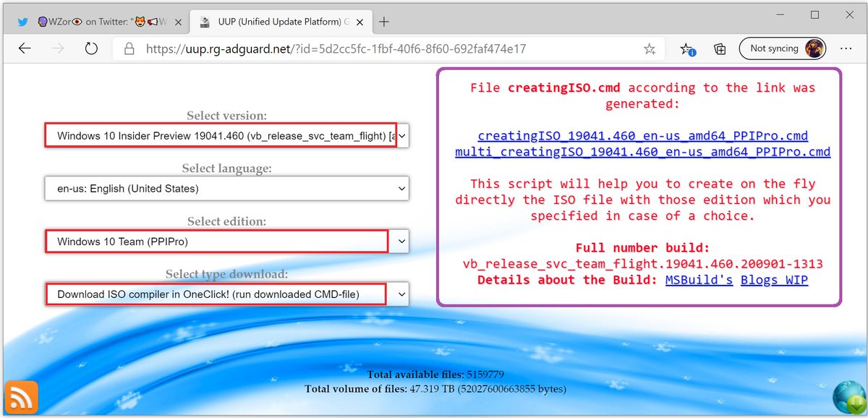This screenshot has height=418, width=868.
Task: Click the address bar URL
Action: pyautogui.click(x=336, y=49)
